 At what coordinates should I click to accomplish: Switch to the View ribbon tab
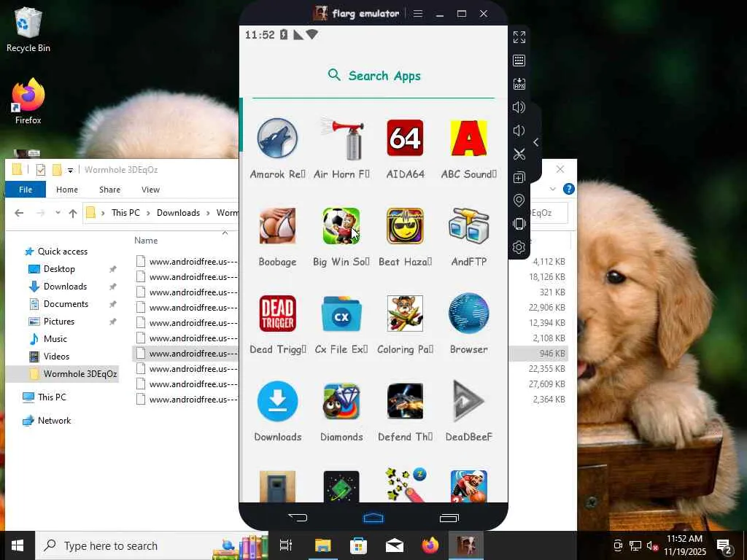(150, 190)
